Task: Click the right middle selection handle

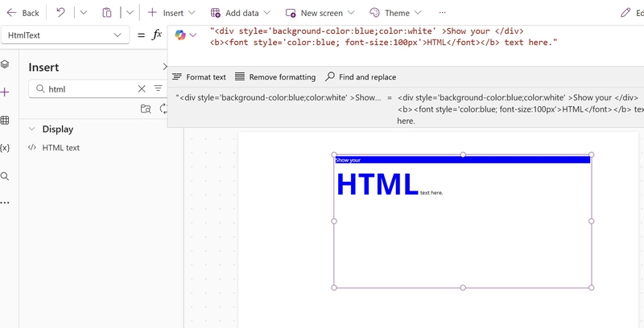Action: pyautogui.click(x=592, y=221)
